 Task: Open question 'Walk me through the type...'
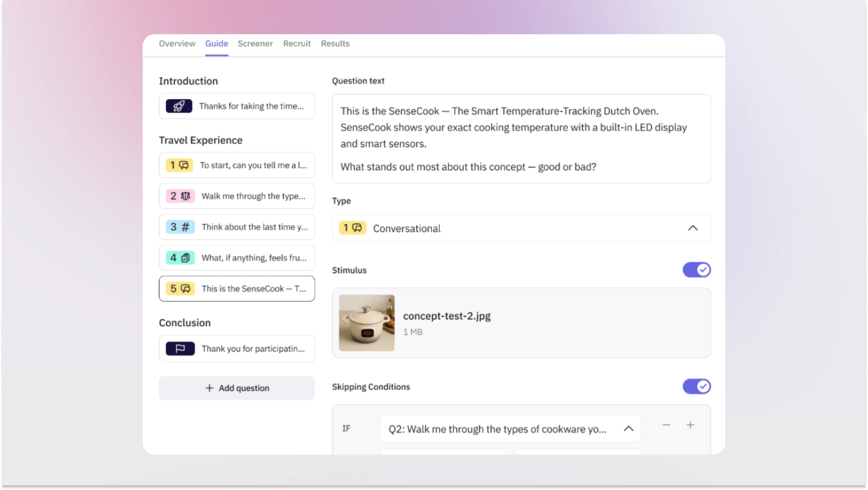237,196
